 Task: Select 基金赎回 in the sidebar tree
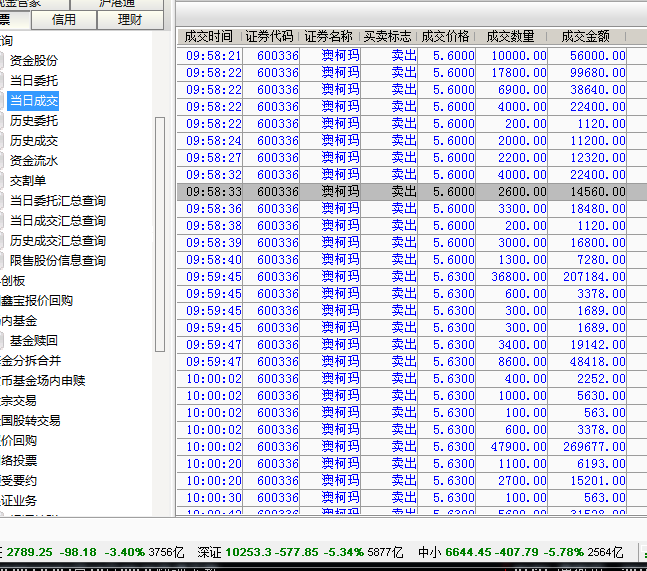point(34,341)
